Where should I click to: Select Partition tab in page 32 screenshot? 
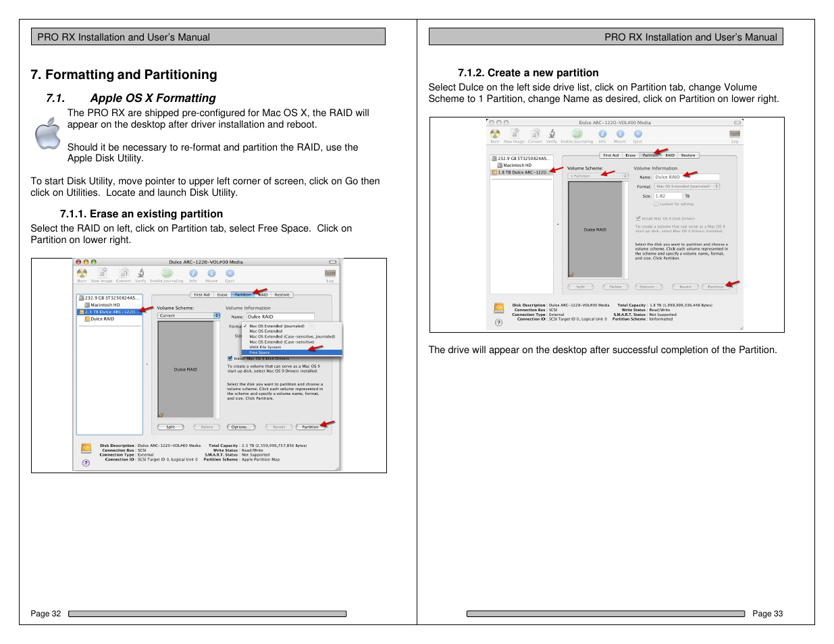[243, 294]
